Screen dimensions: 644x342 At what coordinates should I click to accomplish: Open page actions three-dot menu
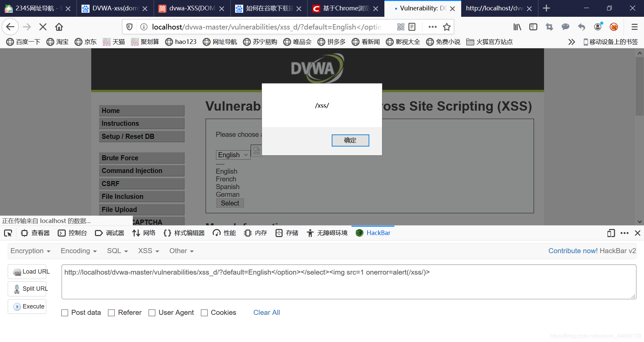(432, 27)
